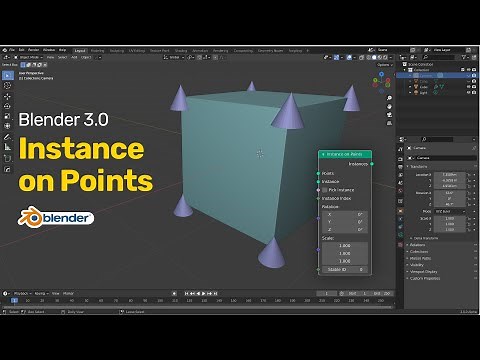Toggle Camera render visibility in outliner
Image resolution: width=480 pixels, height=360 pixels.
click(474, 76)
